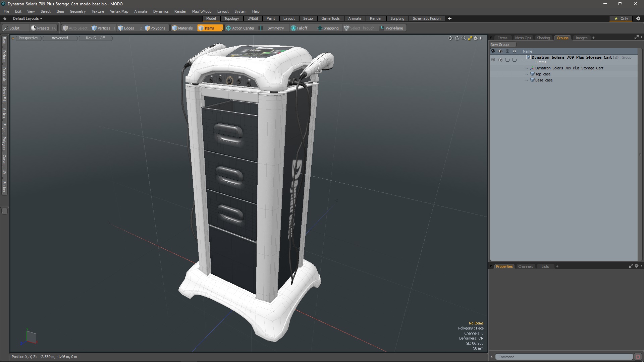Viewport: 644px width, 362px height.
Task: Open the Schematic Fusion layout tab
Action: pyautogui.click(x=427, y=18)
